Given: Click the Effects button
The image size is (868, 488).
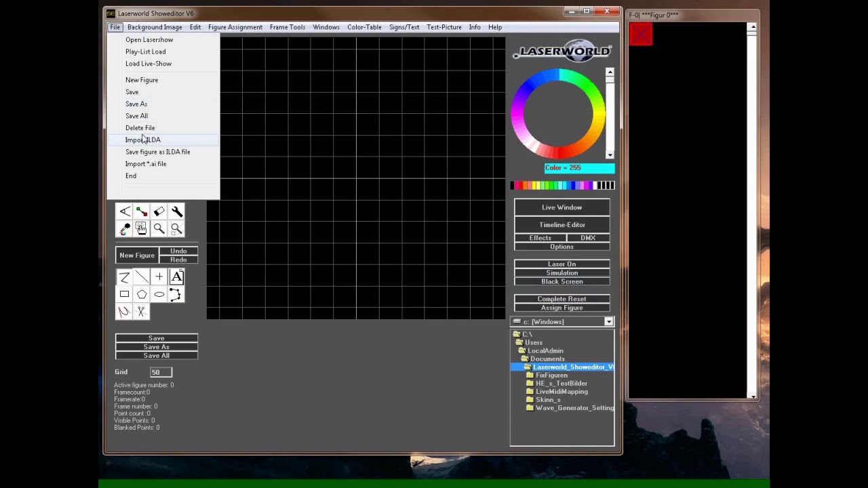Looking at the screenshot, I should pos(540,238).
